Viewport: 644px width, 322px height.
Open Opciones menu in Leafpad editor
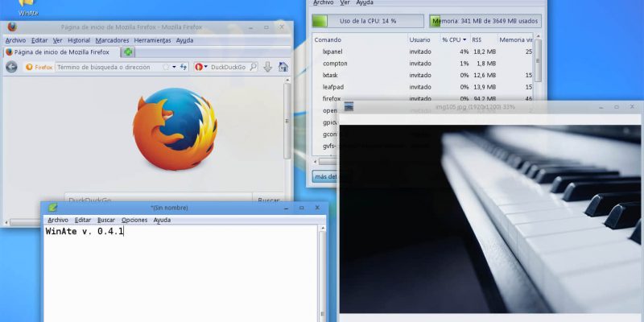click(x=134, y=220)
